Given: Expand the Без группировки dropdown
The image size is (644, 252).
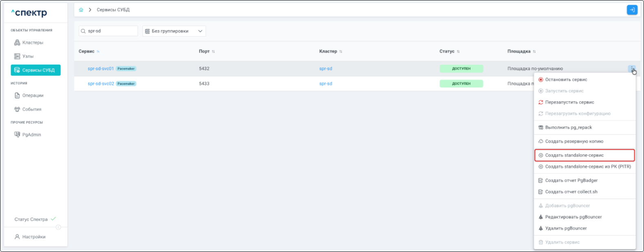Looking at the screenshot, I should (174, 31).
